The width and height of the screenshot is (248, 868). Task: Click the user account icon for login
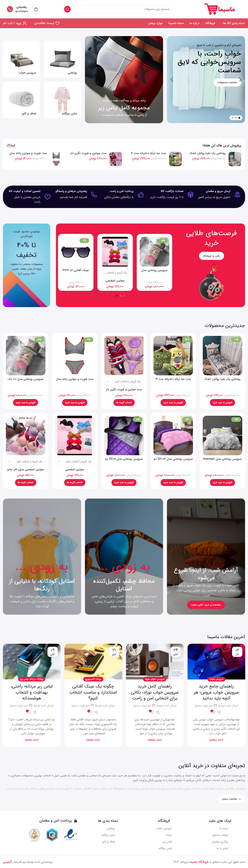(x=25, y=23)
